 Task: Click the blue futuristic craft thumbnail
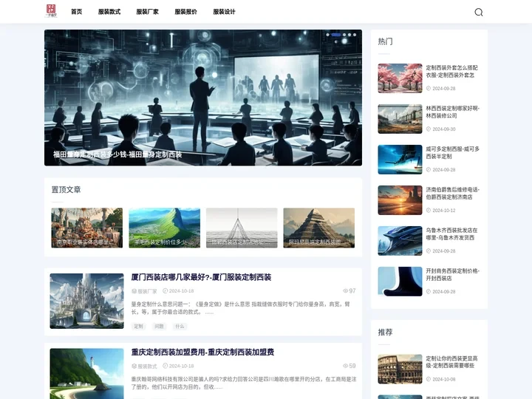[x=400, y=241]
